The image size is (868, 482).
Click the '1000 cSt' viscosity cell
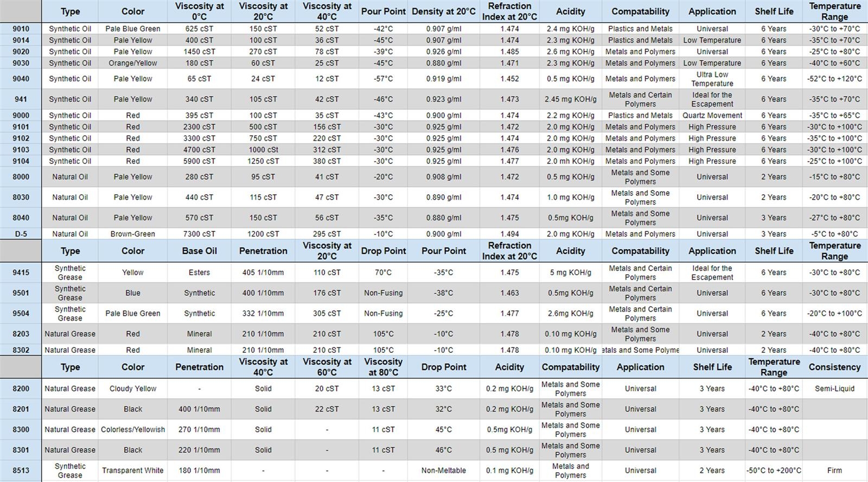(263, 150)
